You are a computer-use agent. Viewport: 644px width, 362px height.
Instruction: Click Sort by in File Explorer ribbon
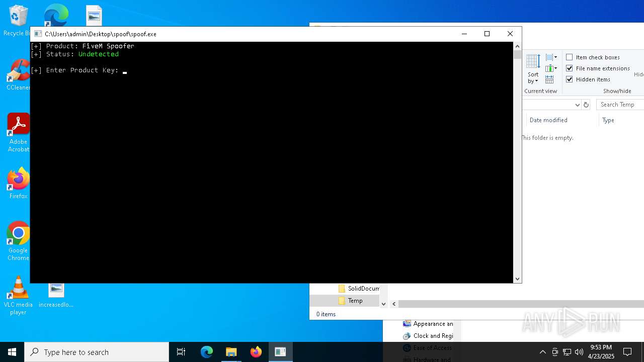(x=533, y=69)
